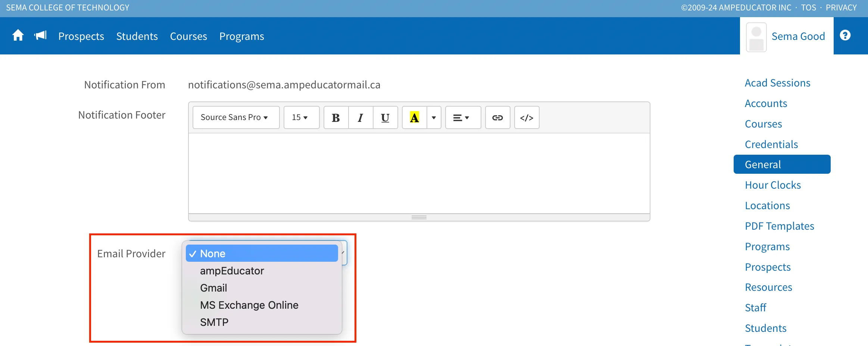Screen dimensions: 868x346
Task: Open the PRIVACY link
Action: coord(841,7)
